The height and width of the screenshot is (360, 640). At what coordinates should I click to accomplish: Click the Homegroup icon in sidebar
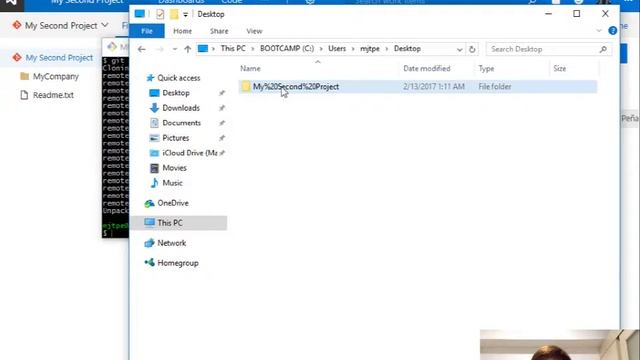tap(149, 262)
